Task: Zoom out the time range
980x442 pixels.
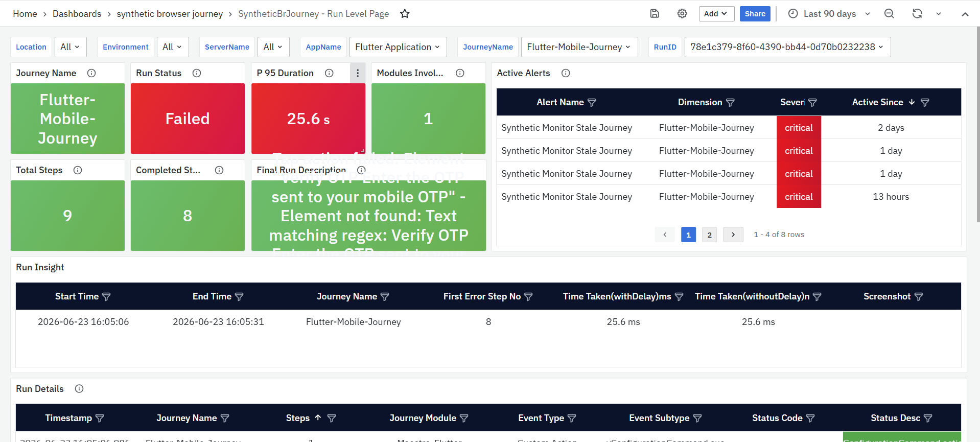Action: [889, 14]
